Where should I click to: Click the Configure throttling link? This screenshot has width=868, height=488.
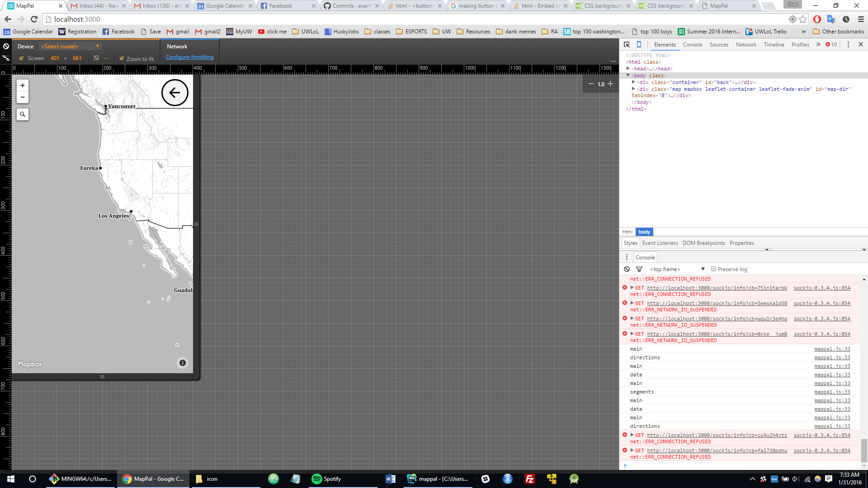pos(189,57)
